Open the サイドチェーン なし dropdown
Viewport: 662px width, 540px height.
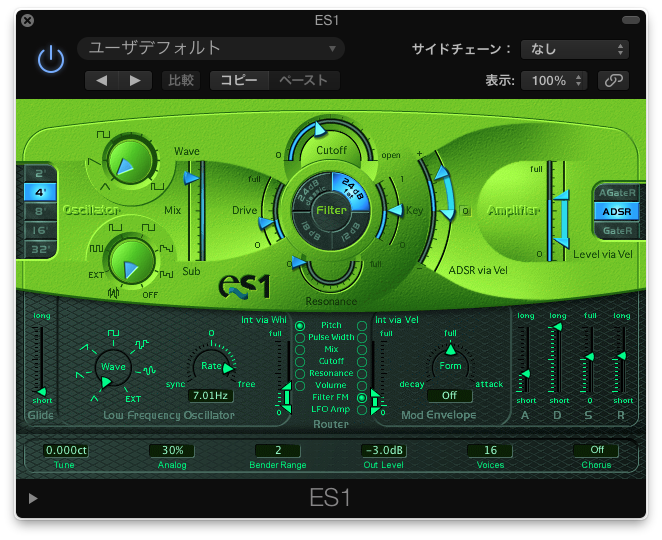tap(575, 49)
